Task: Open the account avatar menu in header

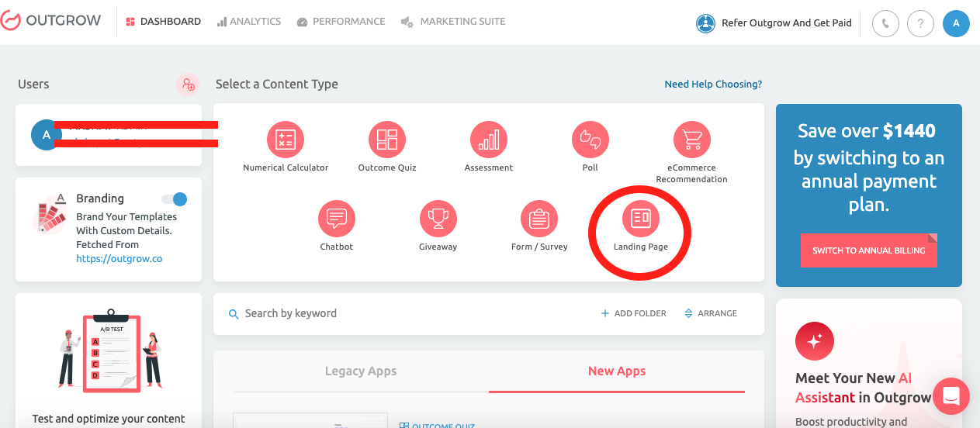Action: 956,23
